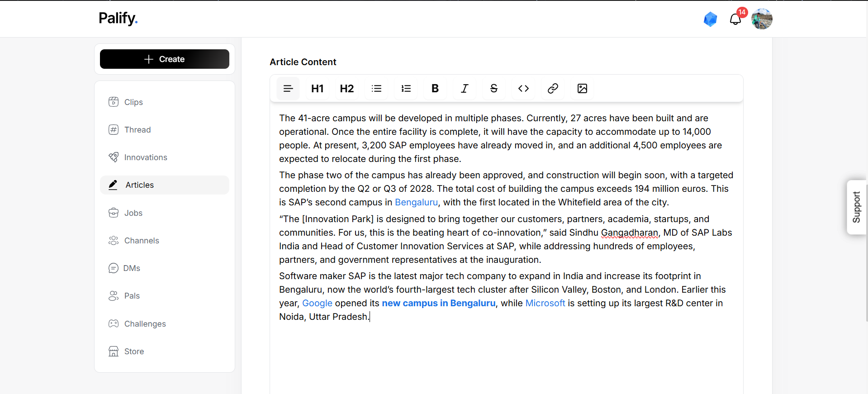Insert a bulleted list
Screen dimensions: 868x394
(x=376, y=89)
